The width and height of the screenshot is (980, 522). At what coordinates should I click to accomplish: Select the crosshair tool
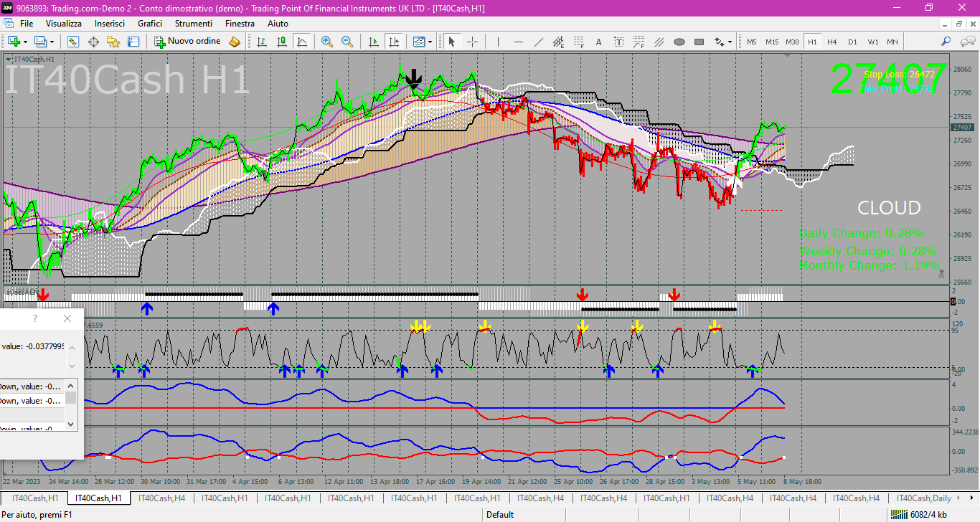(472, 42)
